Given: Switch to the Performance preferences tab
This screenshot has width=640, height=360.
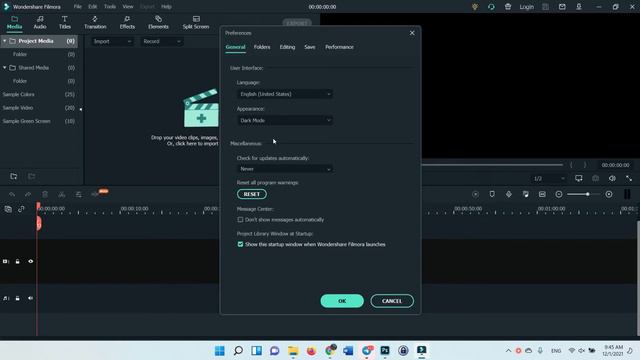Looking at the screenshot, I should tap(340, 47).
